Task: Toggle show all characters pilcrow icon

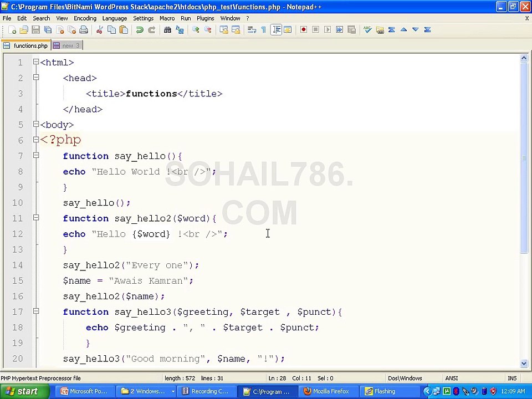Action: point(264,30)
